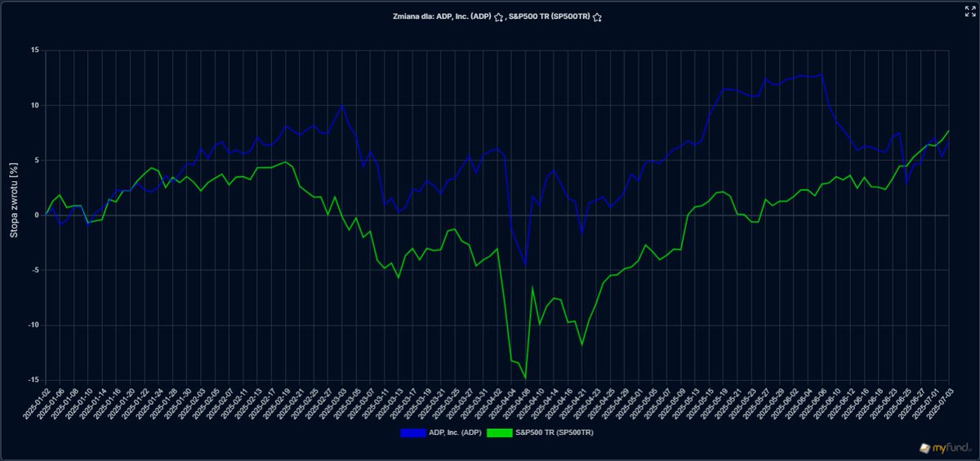
Task: Click the y-axis value -15
Action: tap(33, 379)
